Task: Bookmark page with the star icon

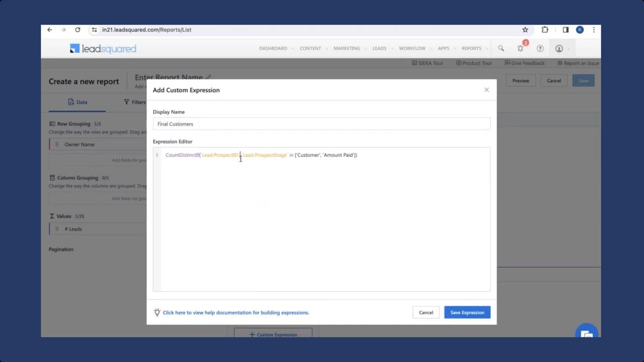Action: tap(525, 30)
